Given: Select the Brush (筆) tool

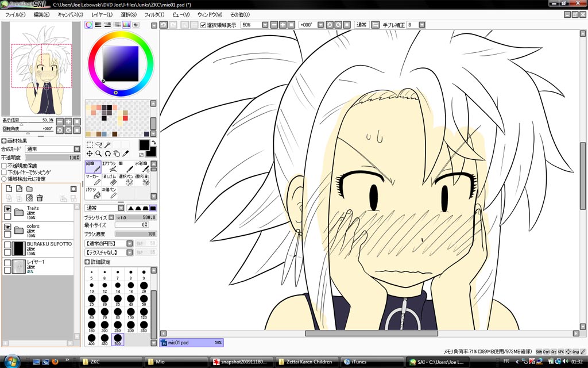Looking at the screenshot, I should [x=126, y=167].
